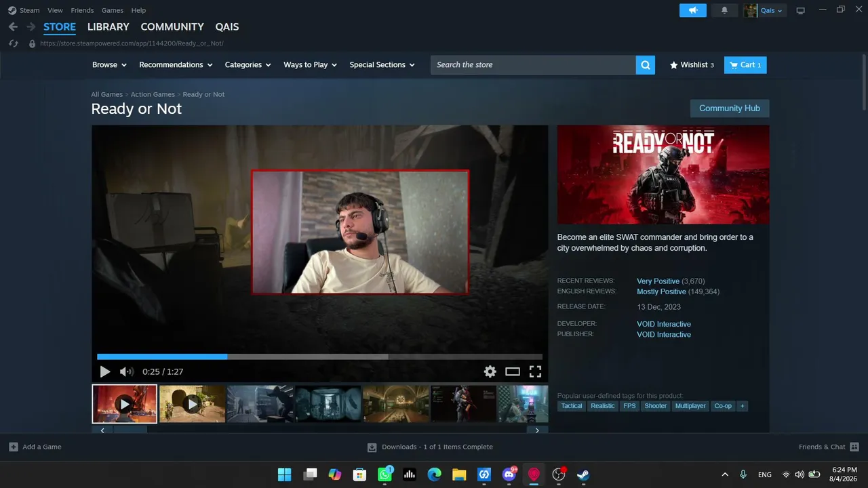
Task: Open the notifications bell
Action: [724, 10]
